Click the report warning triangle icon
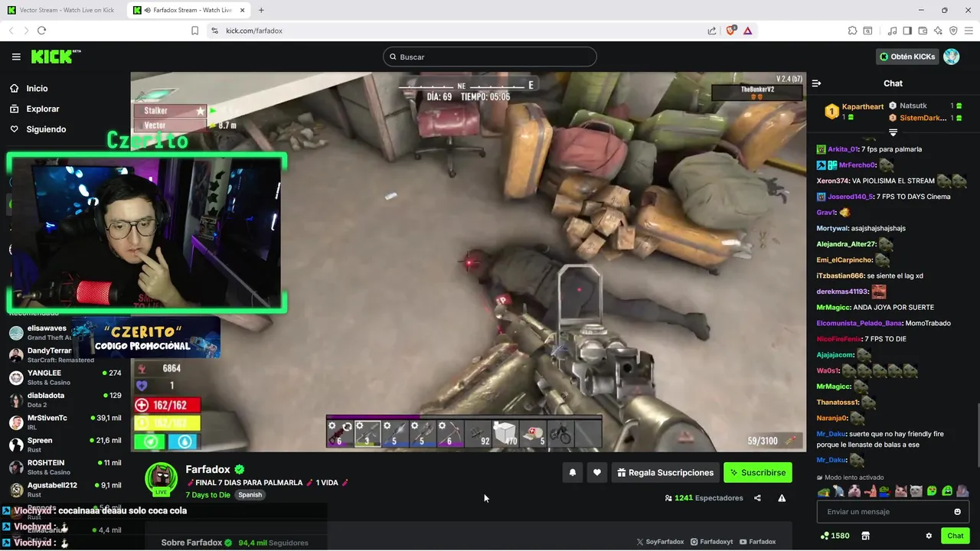The image size is (980, 551). point(782,498)
